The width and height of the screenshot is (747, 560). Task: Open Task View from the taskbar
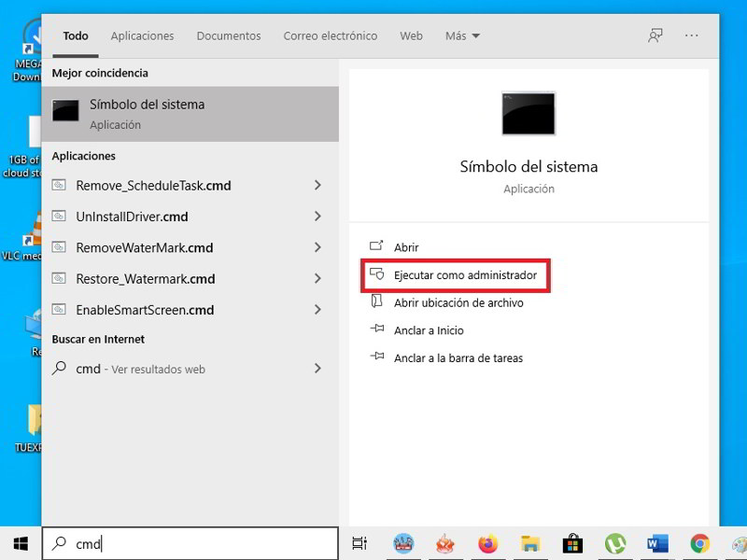pyautogui.click(x=359, y=543)
